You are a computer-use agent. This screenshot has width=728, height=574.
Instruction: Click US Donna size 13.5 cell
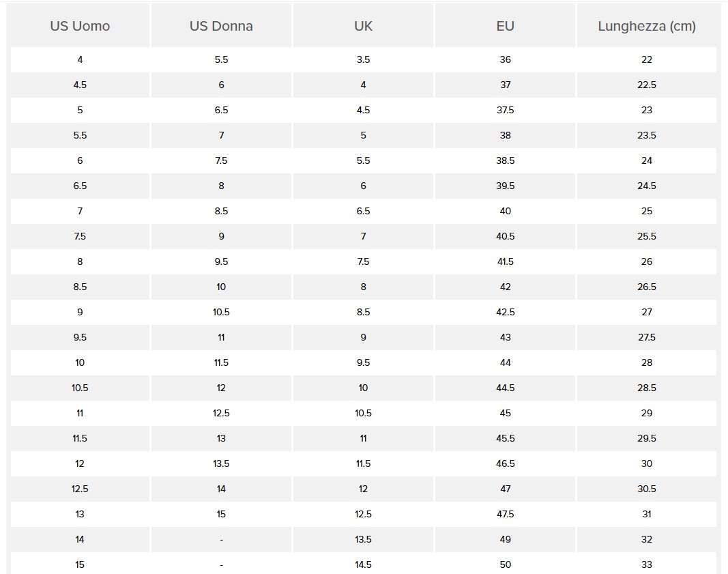(221, 463)
